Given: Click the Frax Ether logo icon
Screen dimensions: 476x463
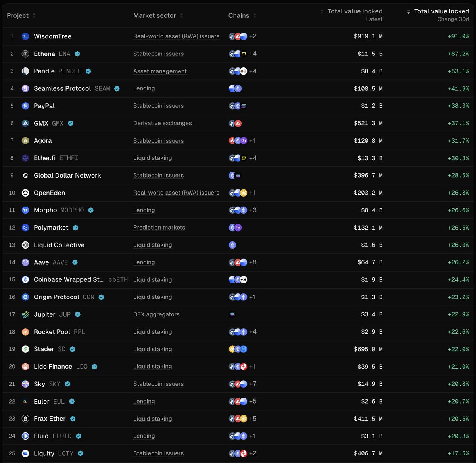Looking at the screenshot, I should (x=25, y=419).
